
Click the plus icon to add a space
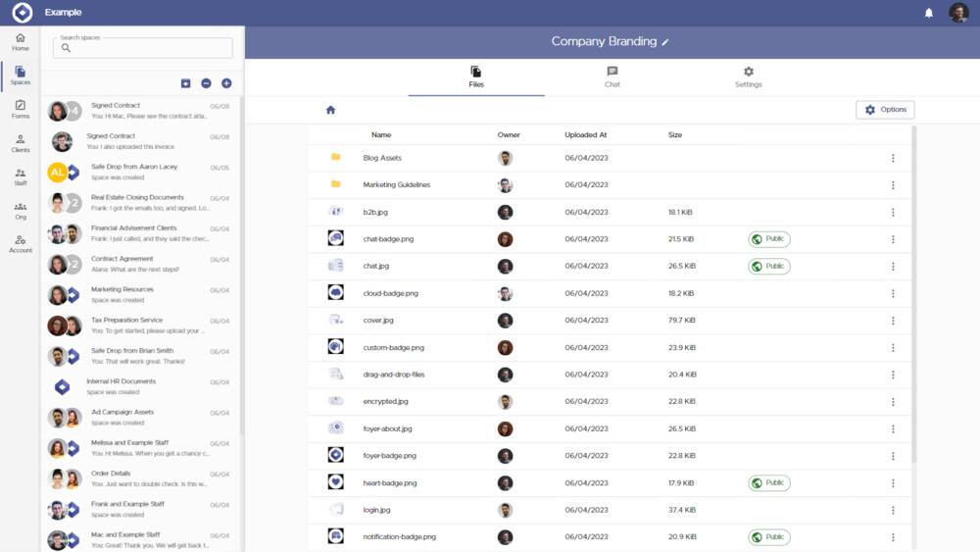[x=226, y=83]
